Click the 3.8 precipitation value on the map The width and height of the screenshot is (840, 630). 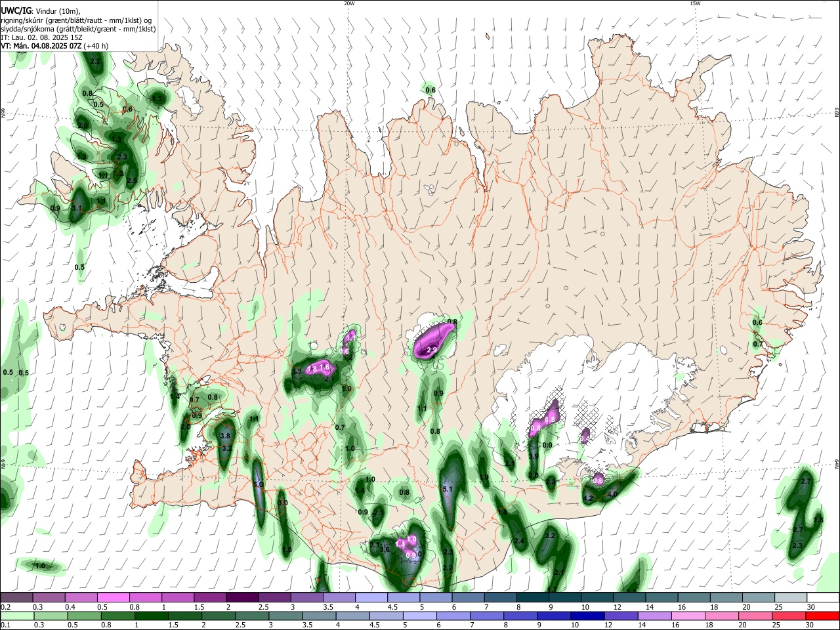point(225,436)
